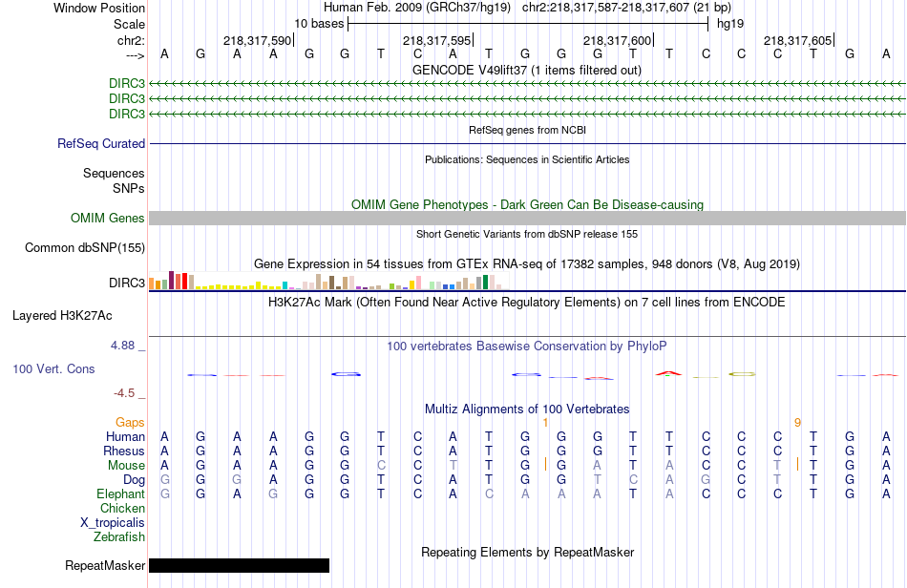Click the RepeatMasker track label
This screenshot has height=588, width=907.
pyautogui.click(x=105, y=565)
